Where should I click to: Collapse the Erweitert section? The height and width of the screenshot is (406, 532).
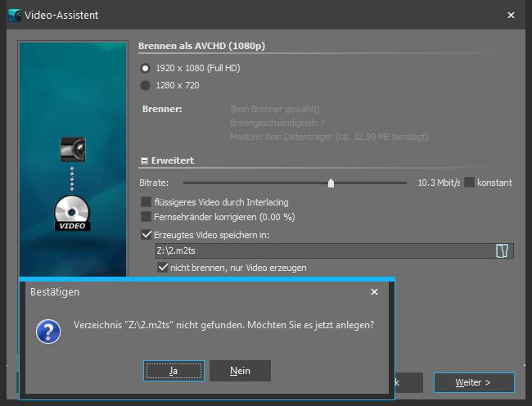[x=145, y=161]
